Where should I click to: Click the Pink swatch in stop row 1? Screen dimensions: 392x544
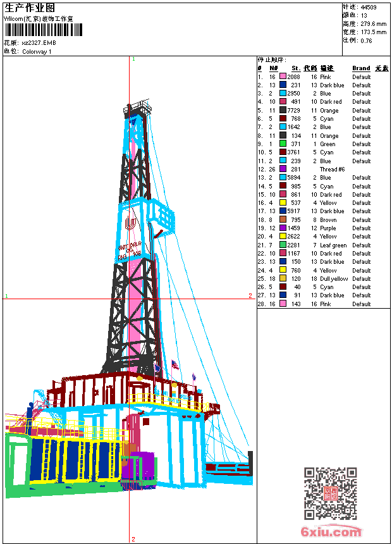[283, 77]
